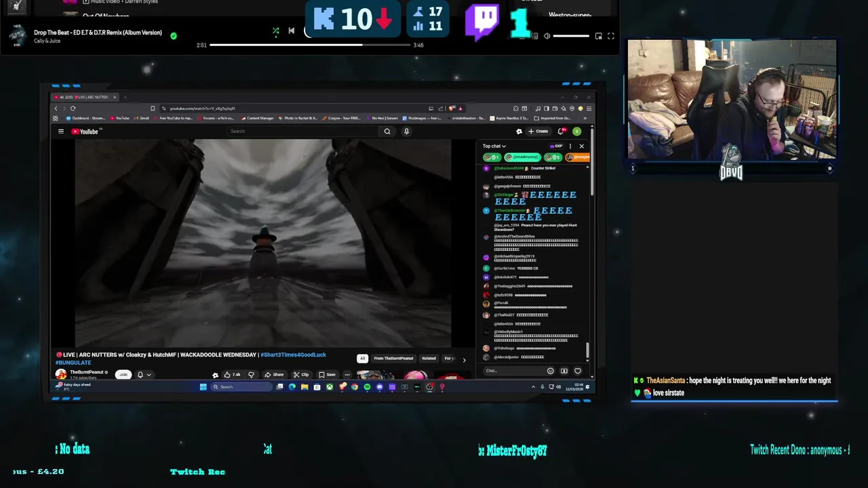868x488 pixels.
Task: Open YouTube notifications bell
Action: (x=561, y=131)
